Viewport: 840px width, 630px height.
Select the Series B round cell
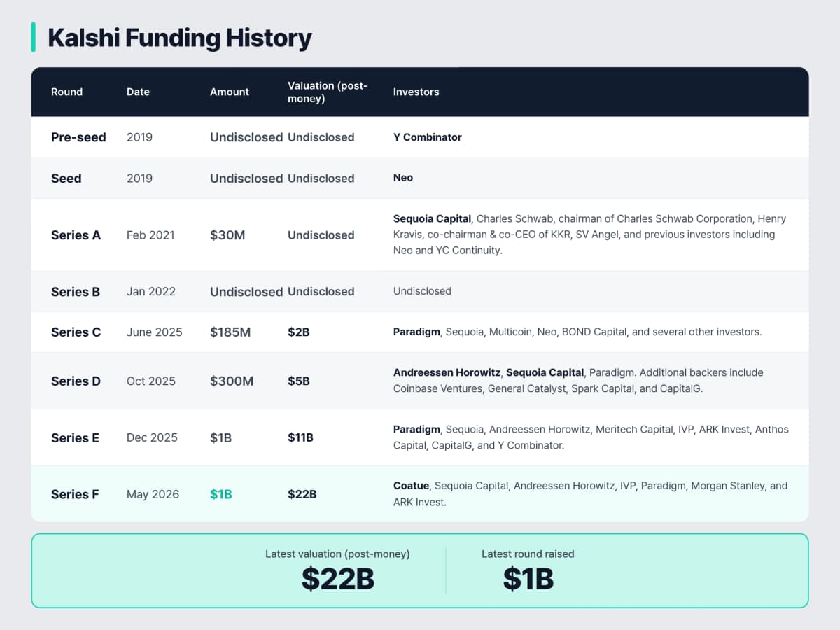pyautogui.click(x=75, y=292)
